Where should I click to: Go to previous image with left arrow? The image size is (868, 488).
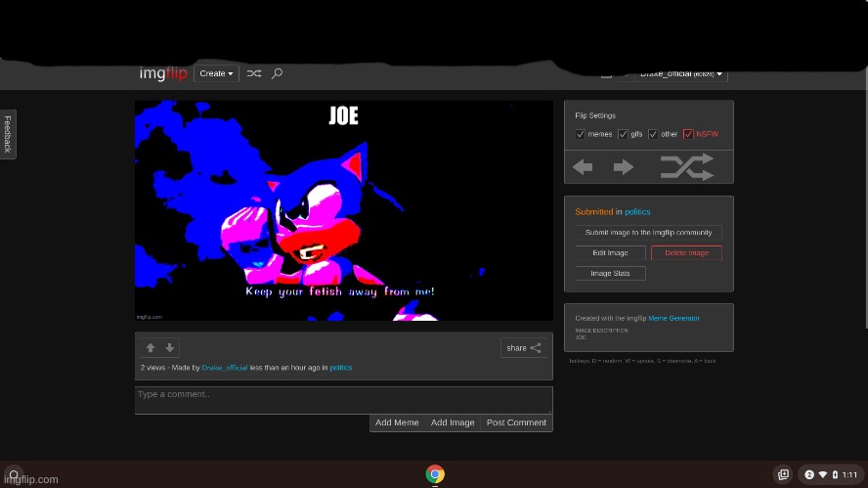[x=583, y=167]
